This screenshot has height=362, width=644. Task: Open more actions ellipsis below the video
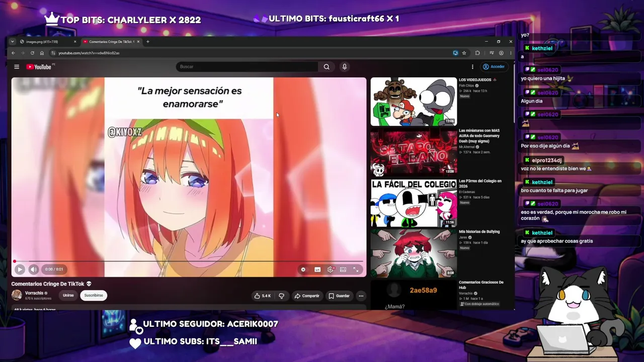tap(361, 296)
